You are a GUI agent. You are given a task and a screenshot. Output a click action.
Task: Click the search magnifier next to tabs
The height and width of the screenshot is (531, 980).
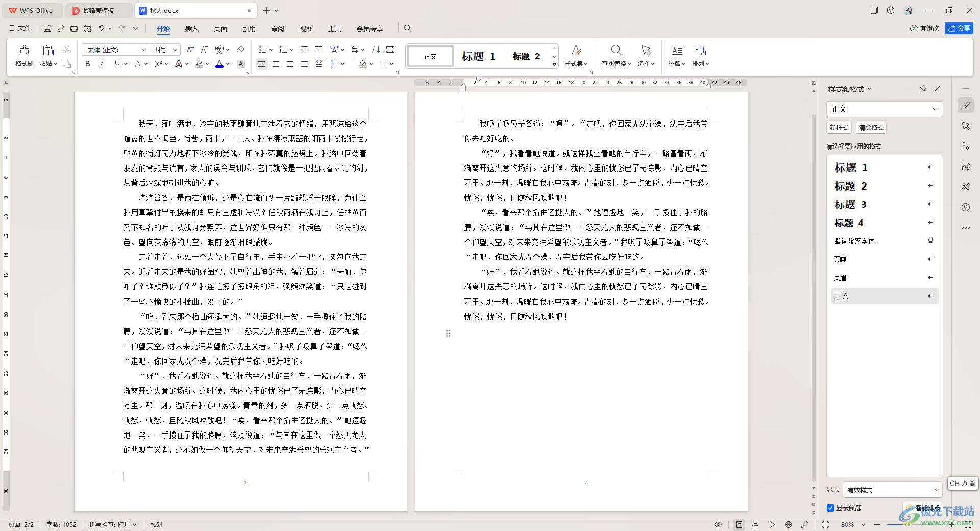pos(408,28)
